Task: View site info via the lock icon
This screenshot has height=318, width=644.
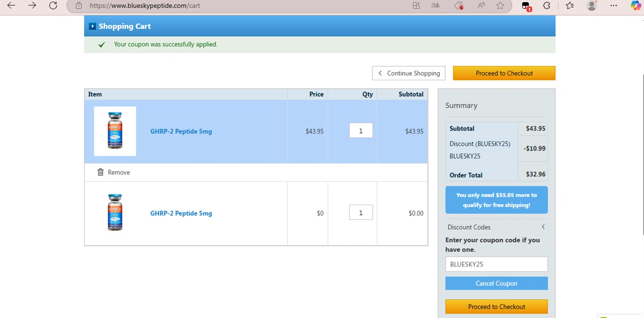Action: pyautogui.click(x=79, y=6)
